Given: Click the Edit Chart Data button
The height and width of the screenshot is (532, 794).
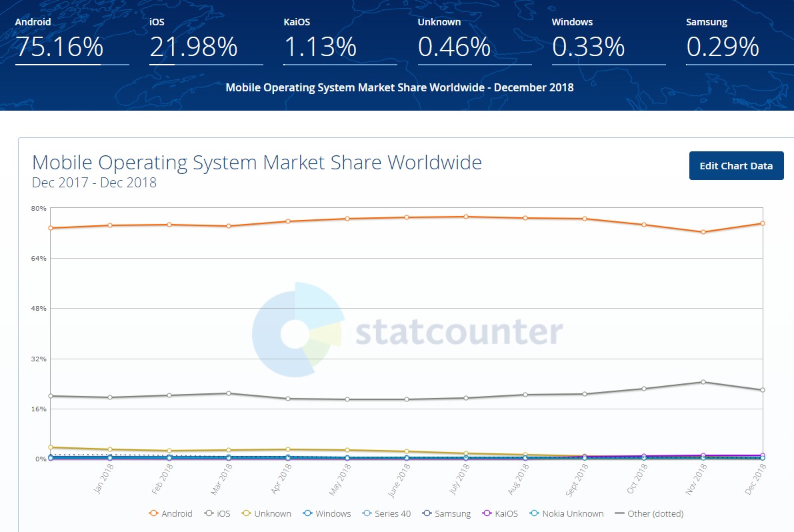Looking at the screenshot, I should tap(736, 165).
